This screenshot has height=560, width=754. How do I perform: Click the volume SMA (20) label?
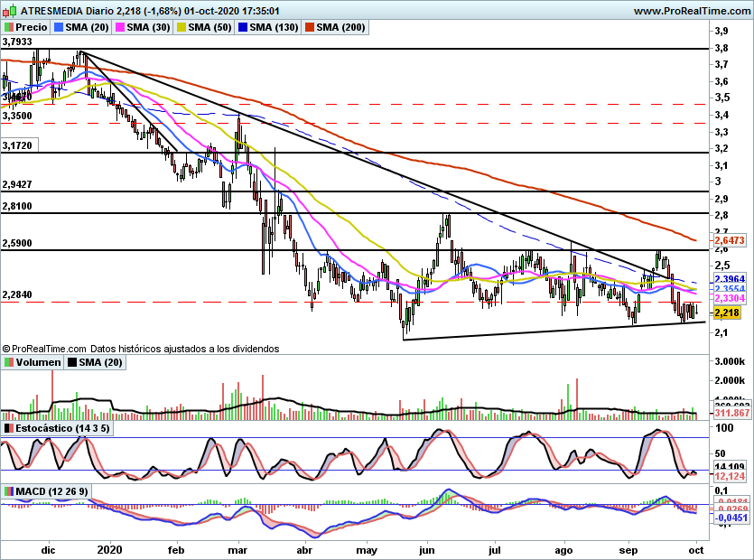point(95,362)
